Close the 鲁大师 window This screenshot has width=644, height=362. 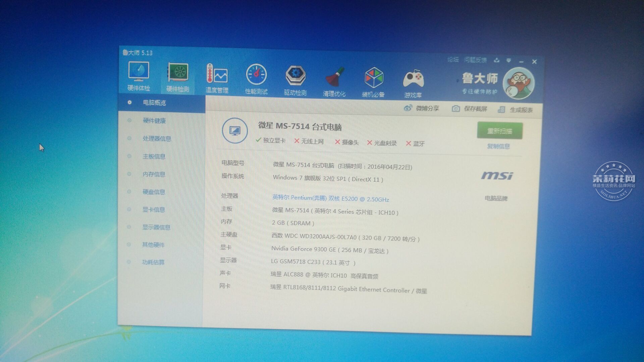(535, 62)
